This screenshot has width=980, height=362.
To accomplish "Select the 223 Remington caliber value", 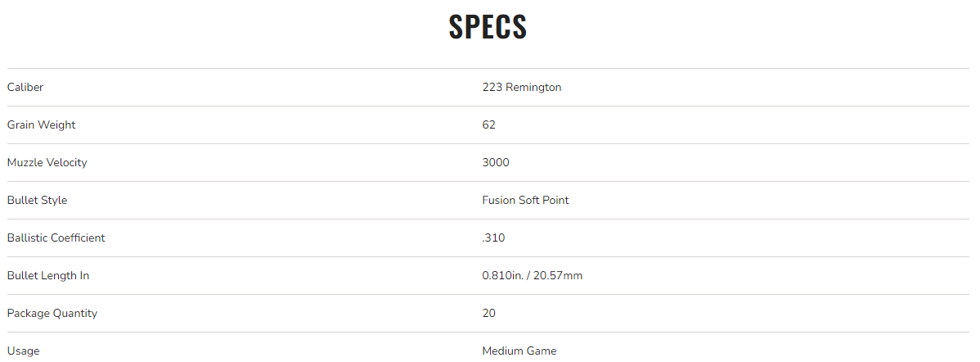I will pos(521,87).
